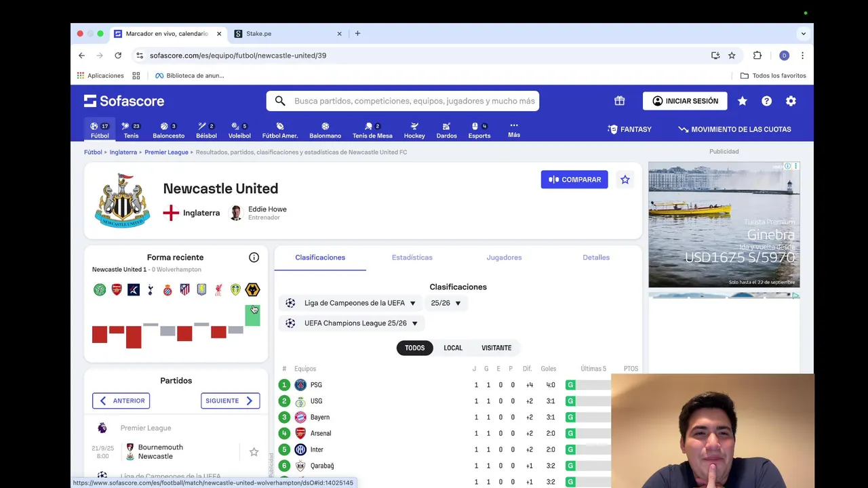Click the Arsenal crest in recent form

click(x=117, y=290)
